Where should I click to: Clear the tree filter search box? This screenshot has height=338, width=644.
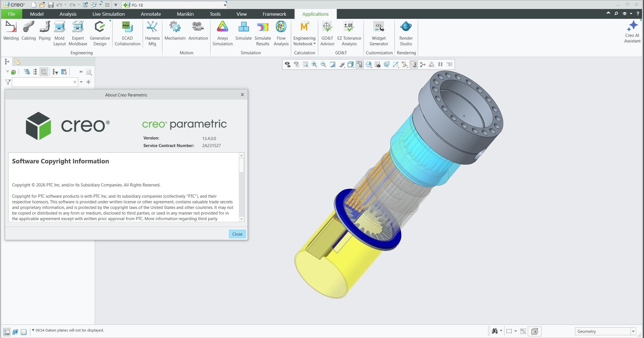coord(75,82)
